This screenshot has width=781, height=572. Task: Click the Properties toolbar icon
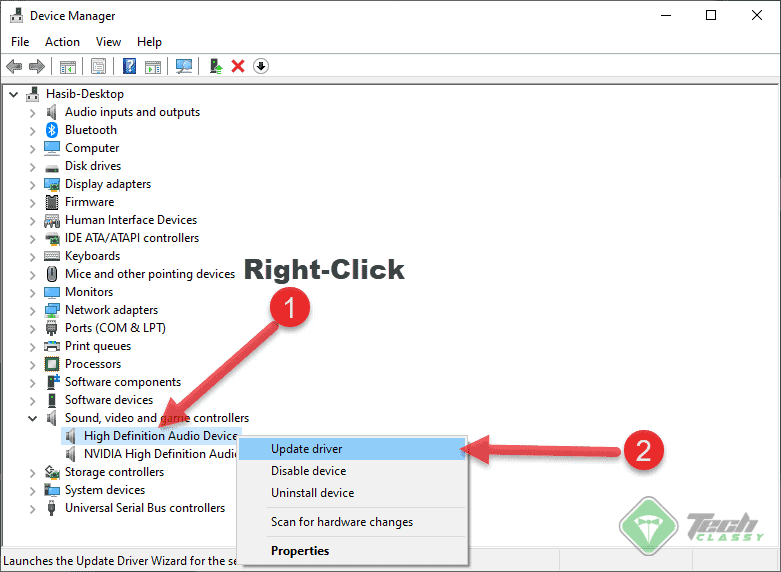(x=99, y=66)
